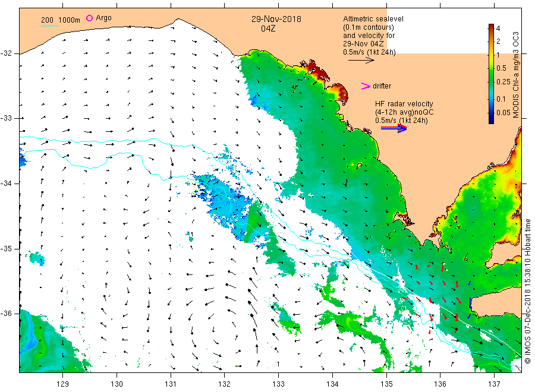Click the colour bar tick value '0.25'
The width and height of the screenshot is (535, 392).
503,82
